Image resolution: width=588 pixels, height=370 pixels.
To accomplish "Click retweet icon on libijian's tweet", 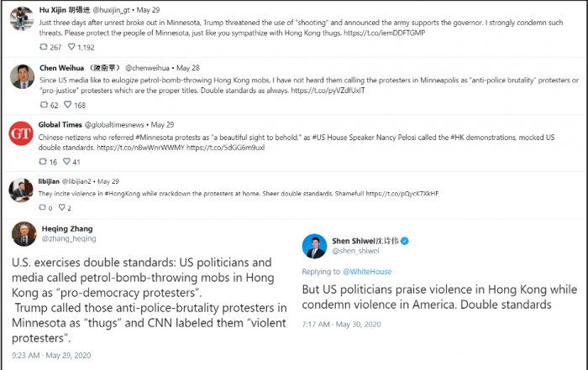I will [x=42, y=207].
